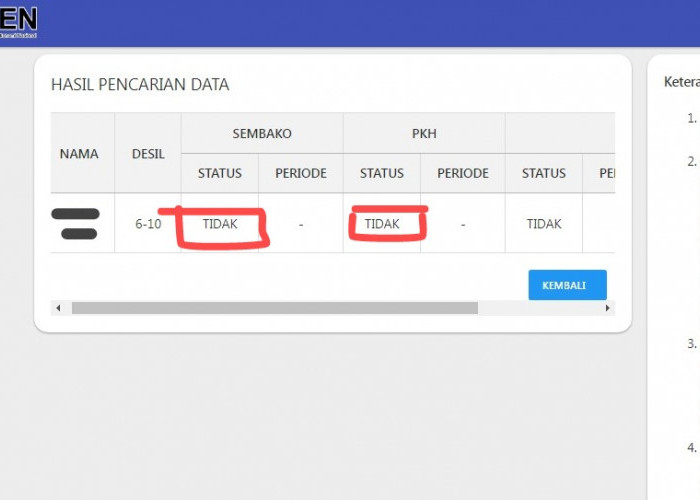
Task: Click the PKH group header
Action: click(x=424, y=133)
